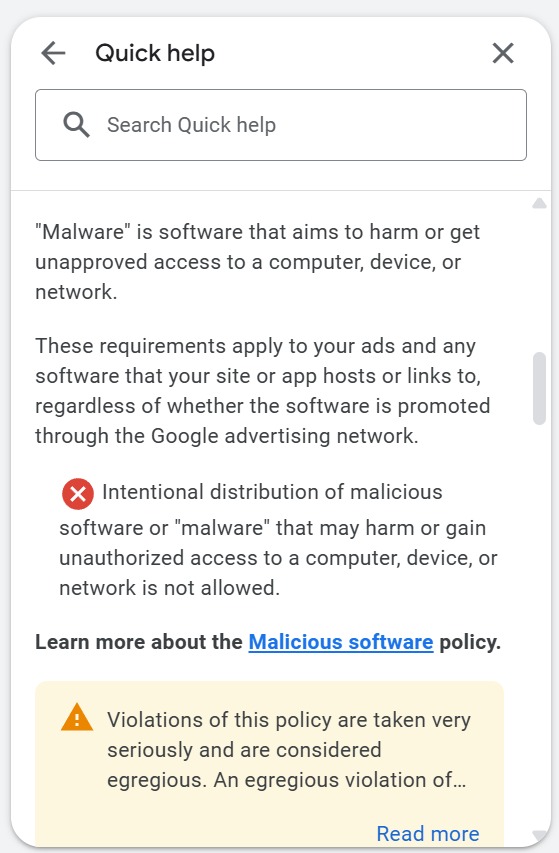
Task: Click the scrollbar track below the thumb
Action: (x=539, y=626)
